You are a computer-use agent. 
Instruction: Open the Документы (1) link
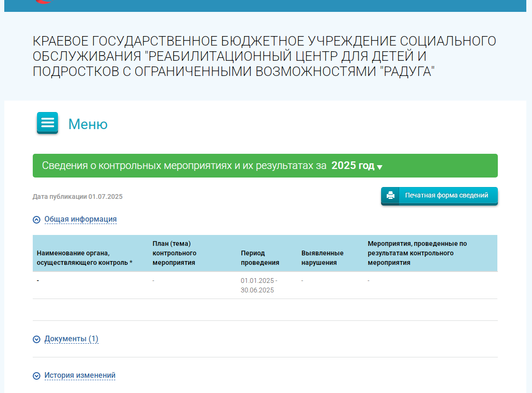71,339
